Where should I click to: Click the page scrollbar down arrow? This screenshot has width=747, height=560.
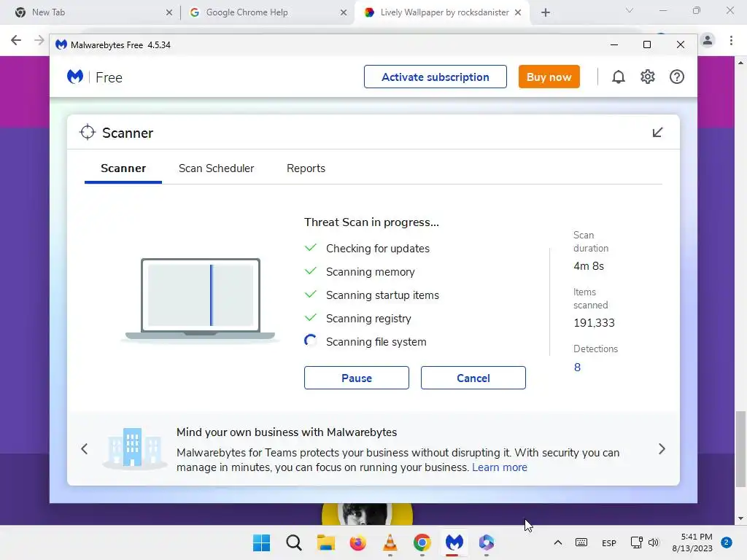[740, 518]
